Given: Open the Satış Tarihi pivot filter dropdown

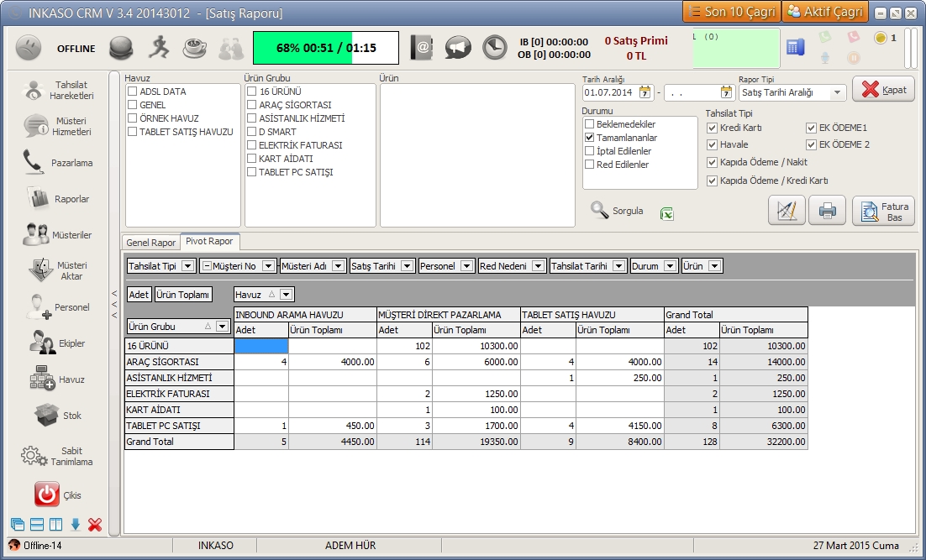Looking at the screenshot, I should click(x=407, y=266).
